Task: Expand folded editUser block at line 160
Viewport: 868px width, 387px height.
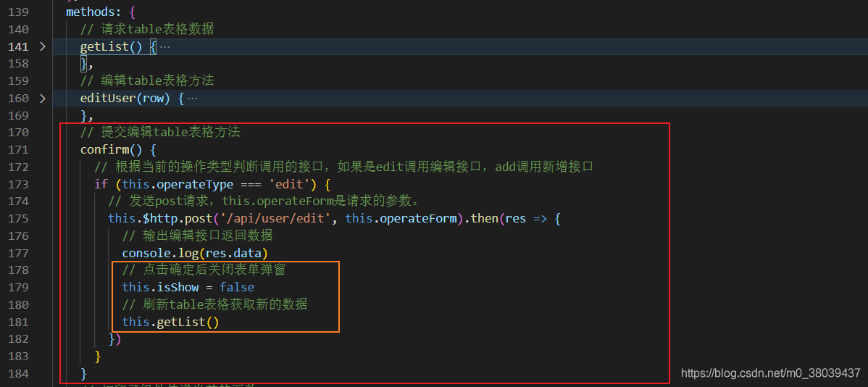Action: point(43,99)
